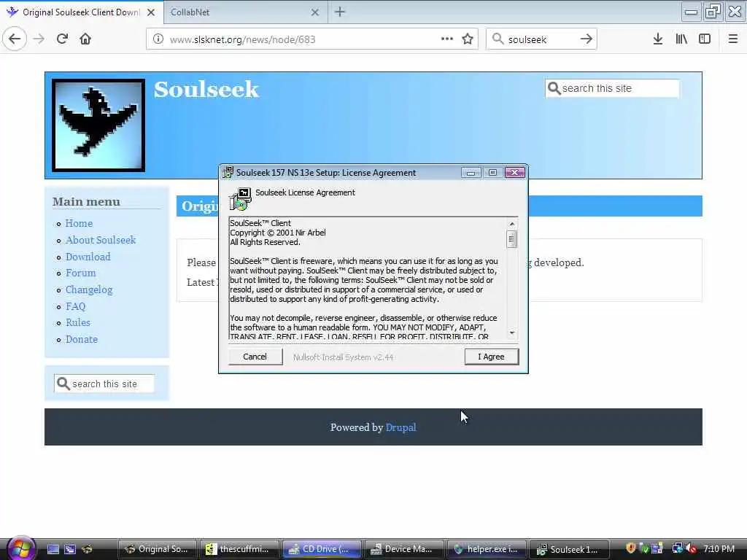The width and height of the screenshot is (747, 560).
Task: Close the Original Soulseek Client tab
Action: 151,12
